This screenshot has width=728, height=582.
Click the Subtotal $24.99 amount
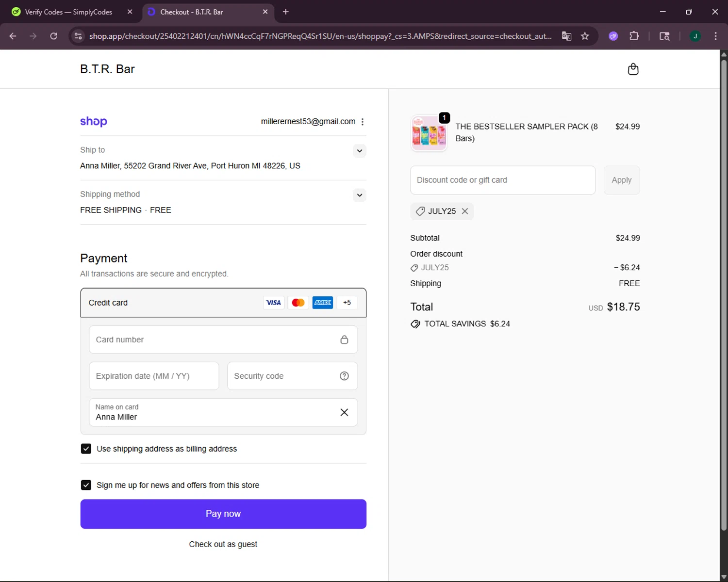pos(628,238)
